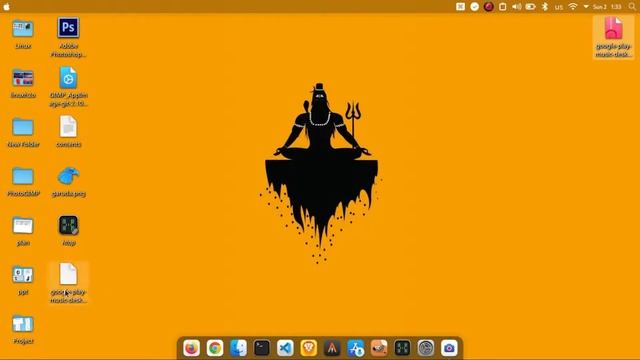Open the contents file on the desktop

tap(68, 127)
